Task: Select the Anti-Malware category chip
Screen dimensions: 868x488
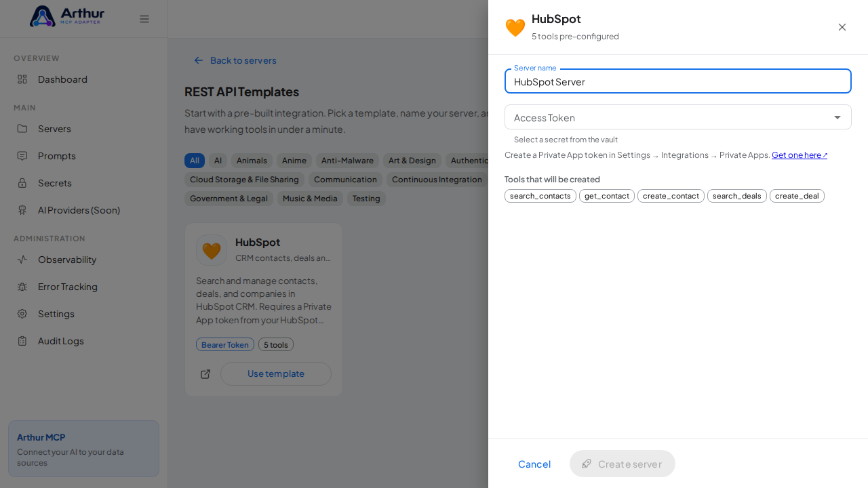Action: pos(347,161)
